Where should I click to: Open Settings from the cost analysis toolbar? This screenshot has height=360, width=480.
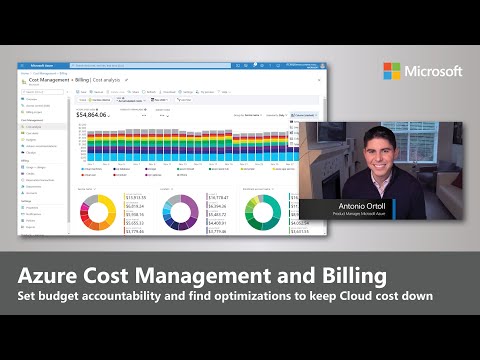click(186, 92)
